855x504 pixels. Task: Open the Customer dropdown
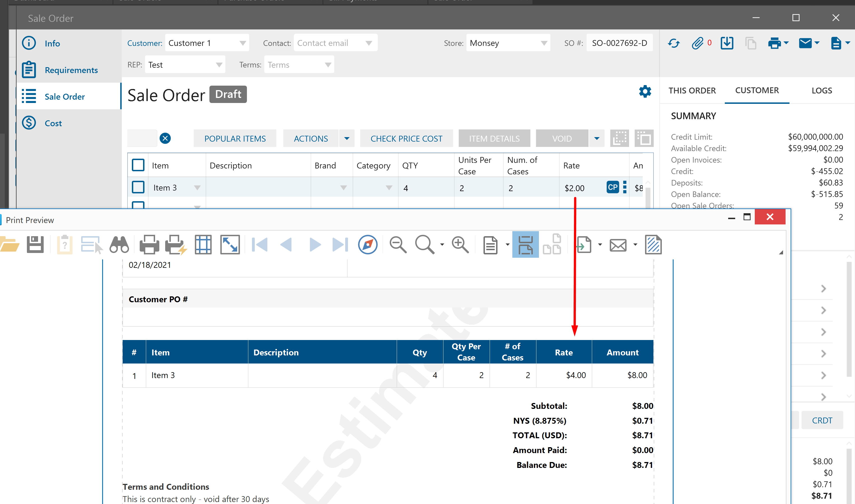pyautogui.click(x=242, y=43)
